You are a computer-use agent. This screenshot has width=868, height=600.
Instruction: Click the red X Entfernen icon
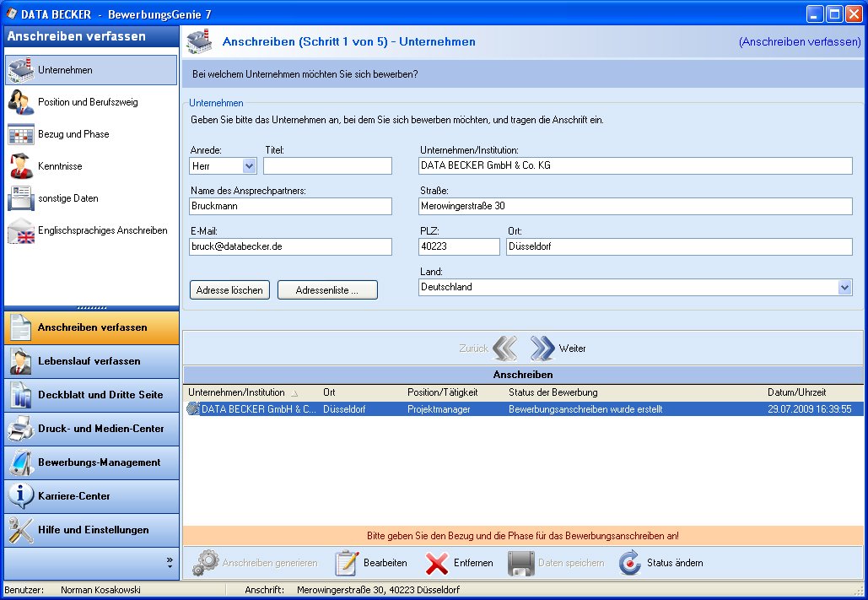tap(437, 563)
